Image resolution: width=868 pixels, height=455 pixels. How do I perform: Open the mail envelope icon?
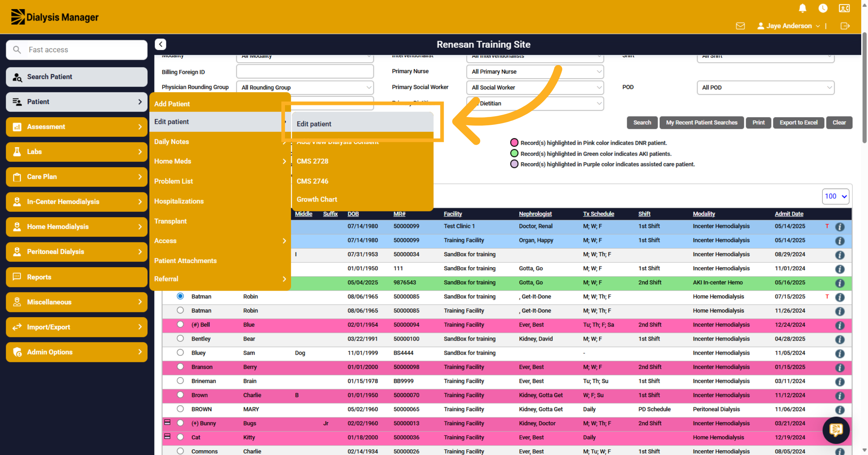coord(740,26)
